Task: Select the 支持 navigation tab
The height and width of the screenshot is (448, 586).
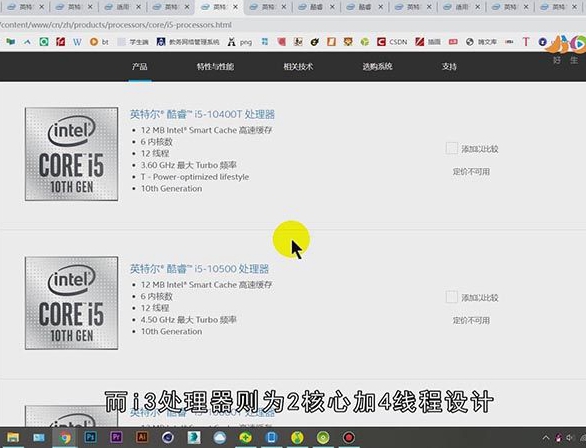Action: click(449, 67)
